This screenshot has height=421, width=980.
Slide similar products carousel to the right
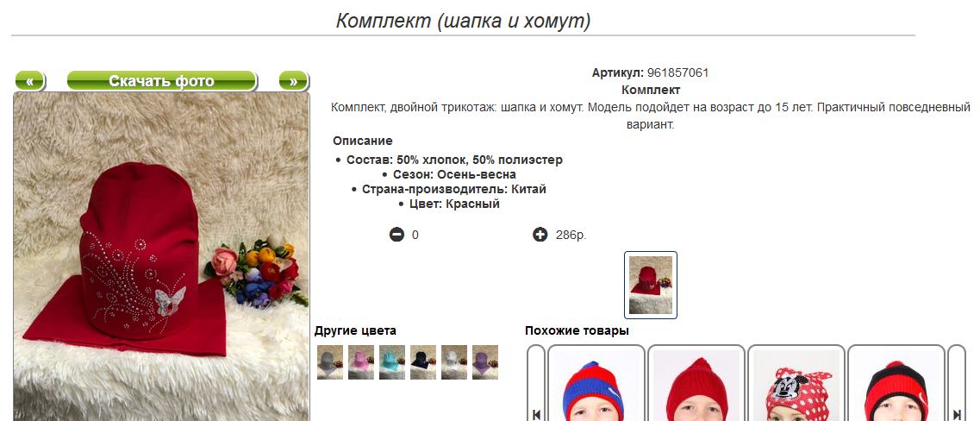[957, 383]
